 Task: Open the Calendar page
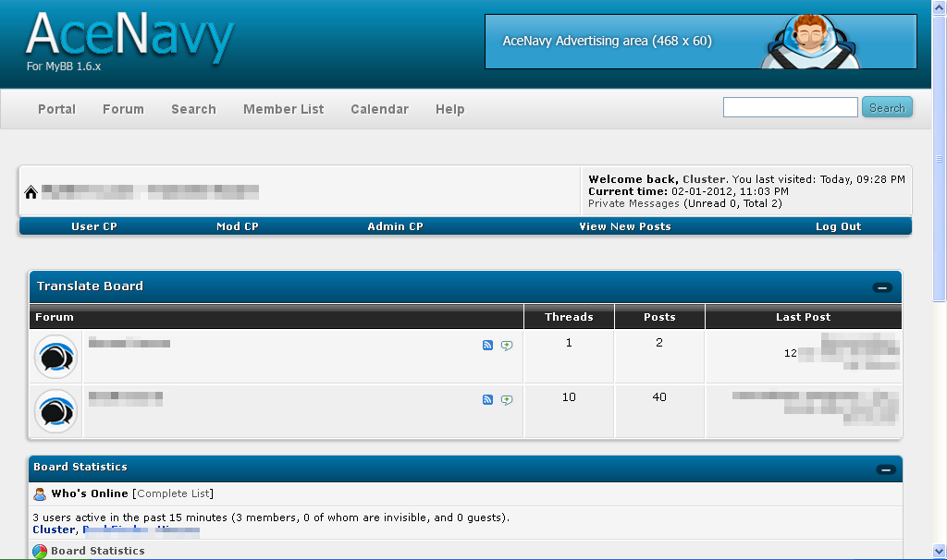[x=379, y=109]
